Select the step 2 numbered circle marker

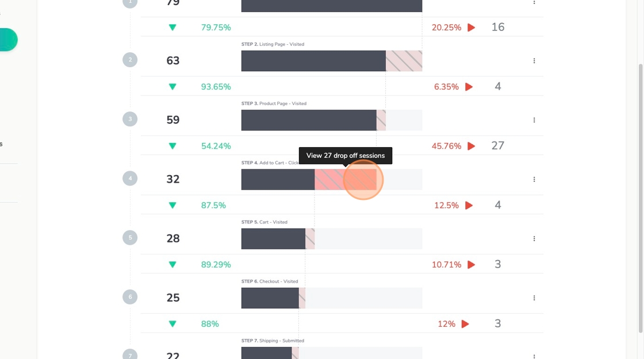tap(130, 60)
